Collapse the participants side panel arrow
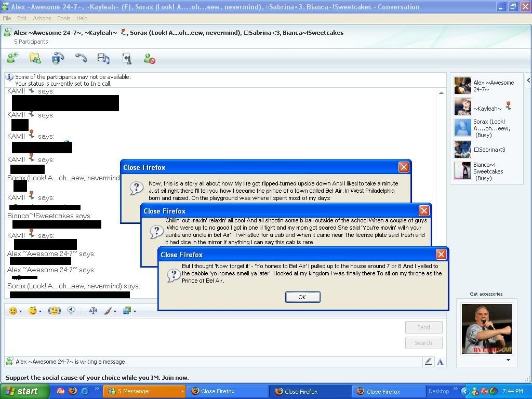Screen dimensions: 532x399 pos(528,81)
